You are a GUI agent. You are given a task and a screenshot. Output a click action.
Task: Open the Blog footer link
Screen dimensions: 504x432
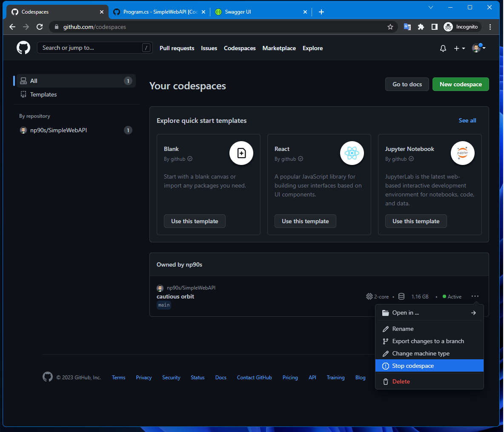click(x=360, y=378)
